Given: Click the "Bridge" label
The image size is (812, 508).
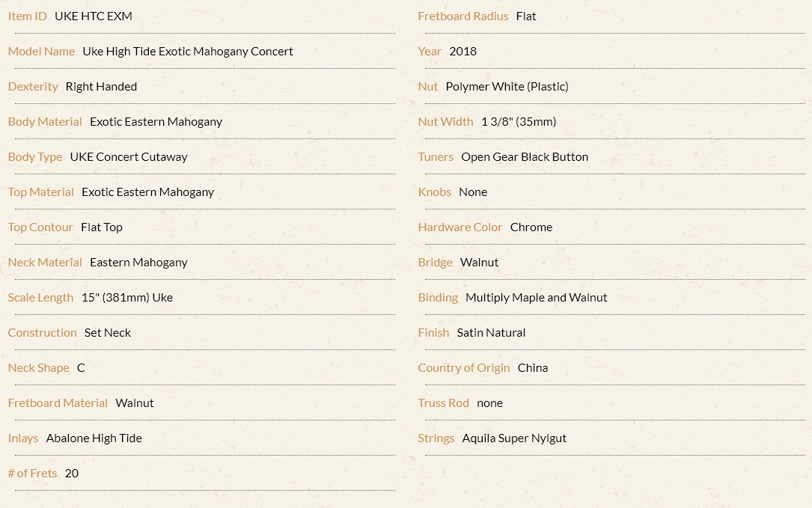Looking at the screenshot, I should click(436, 263).
